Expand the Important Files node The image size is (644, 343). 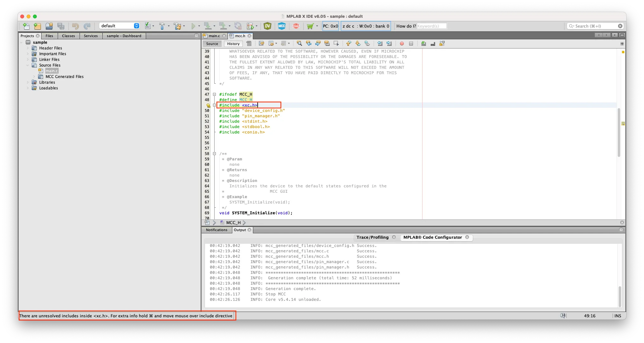(28, 54)
